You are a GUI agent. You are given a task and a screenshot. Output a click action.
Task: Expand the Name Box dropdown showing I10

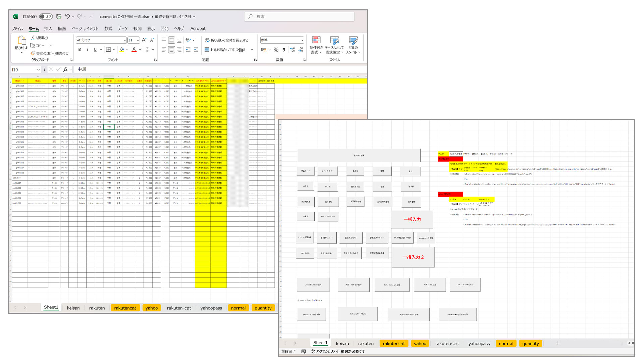tap(38, 70)
